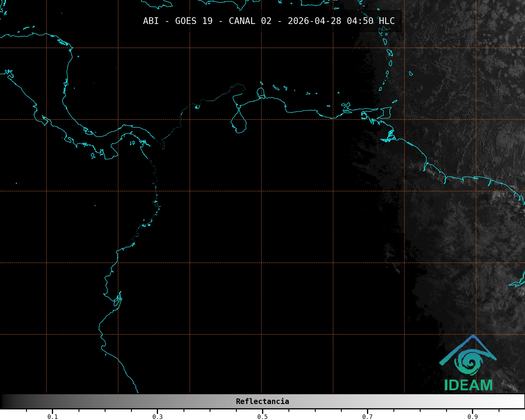Click the CANAL 02 text in title
The image size is (525, 420).
[x=250, y=21]
